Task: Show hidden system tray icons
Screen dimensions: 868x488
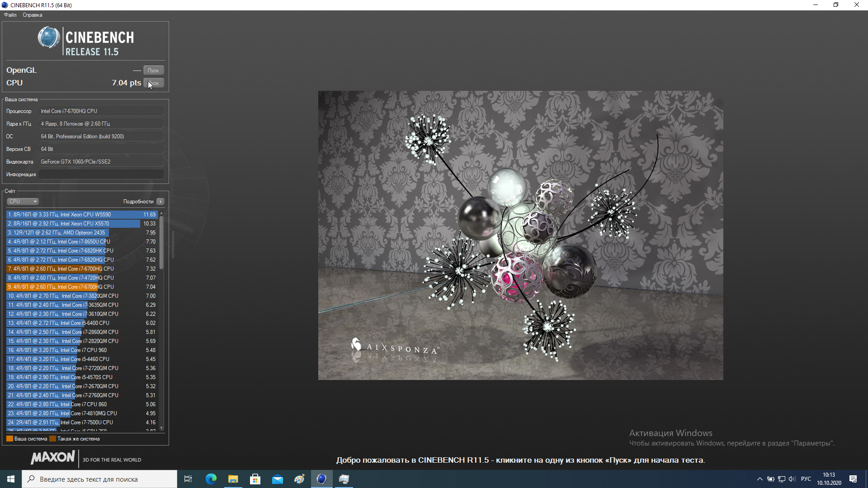Action: (x=760, y=479)
